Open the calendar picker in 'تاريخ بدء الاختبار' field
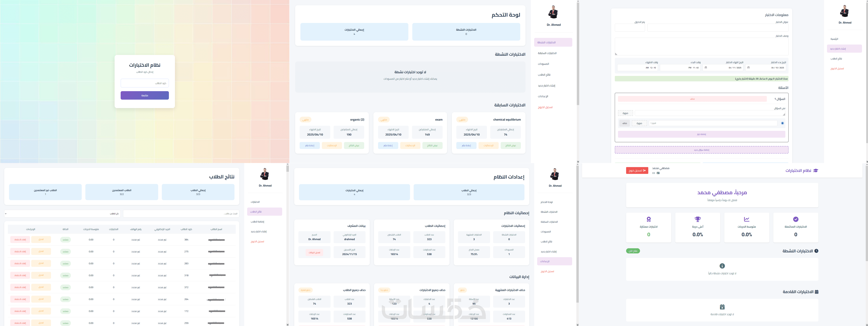Image resolution: width=868 pixels, height=326 pixels. click(748, 68)
